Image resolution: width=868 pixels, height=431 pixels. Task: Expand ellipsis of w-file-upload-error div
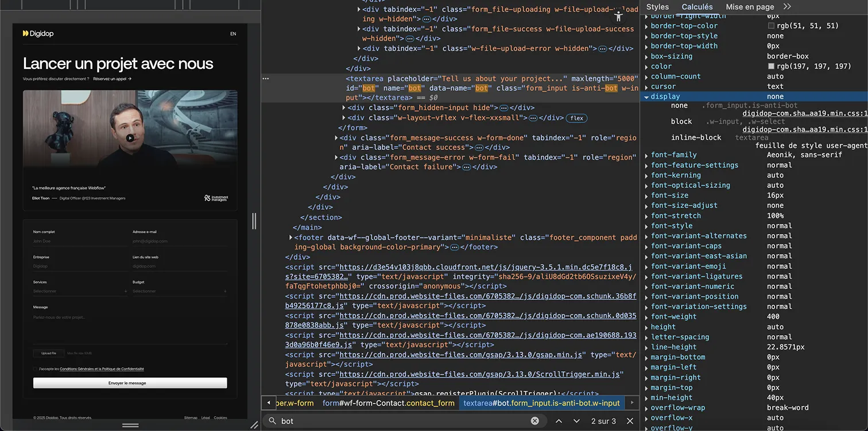coord(602,49)
